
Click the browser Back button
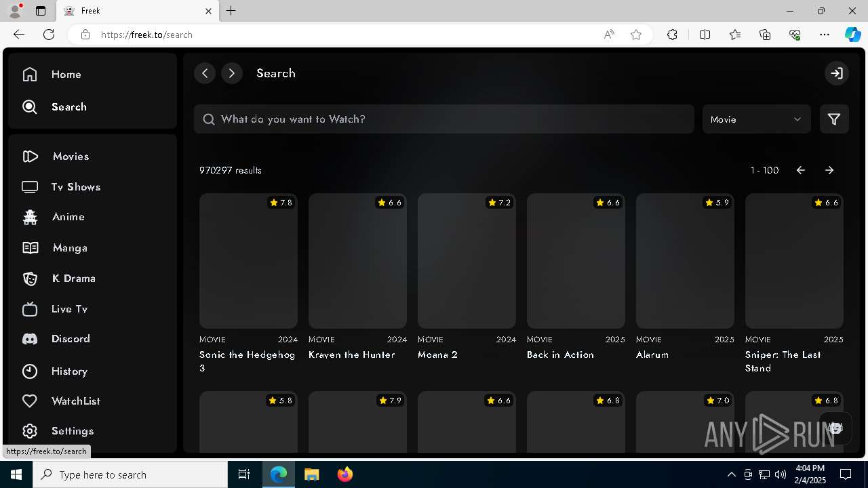19,35
